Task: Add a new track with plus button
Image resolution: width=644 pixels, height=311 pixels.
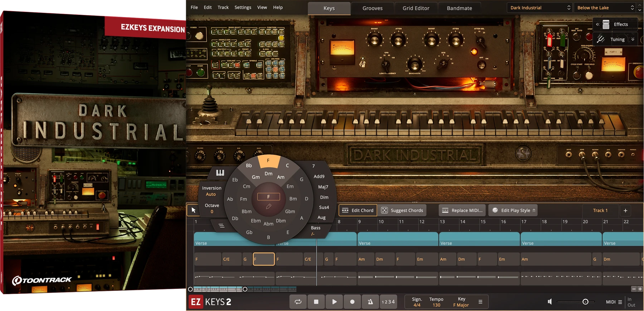Action: point(625,210)
